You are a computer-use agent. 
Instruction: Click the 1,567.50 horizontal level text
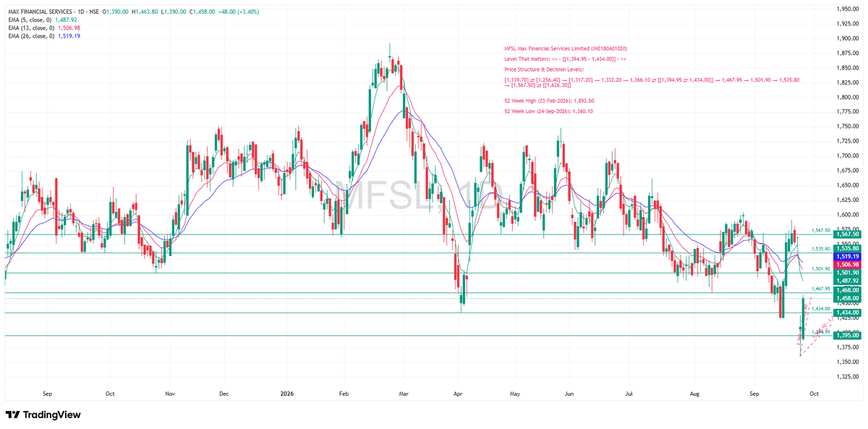[x=820, y=230]
